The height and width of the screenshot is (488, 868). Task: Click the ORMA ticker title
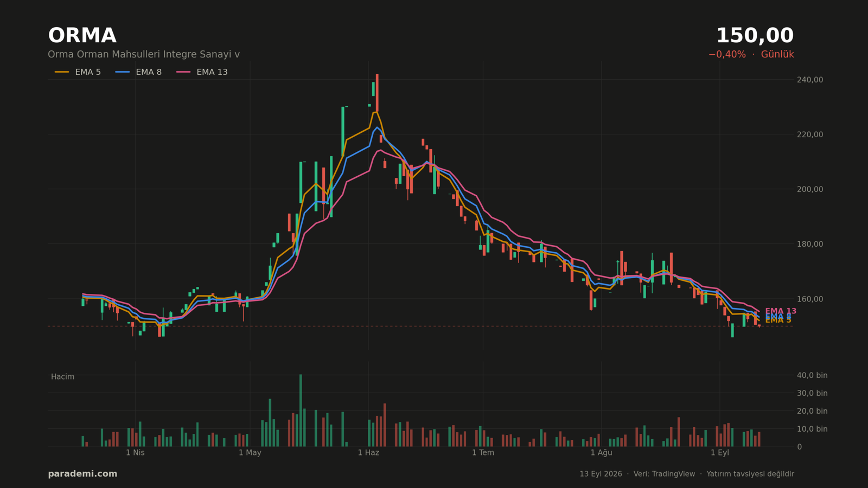coord(82,36)
